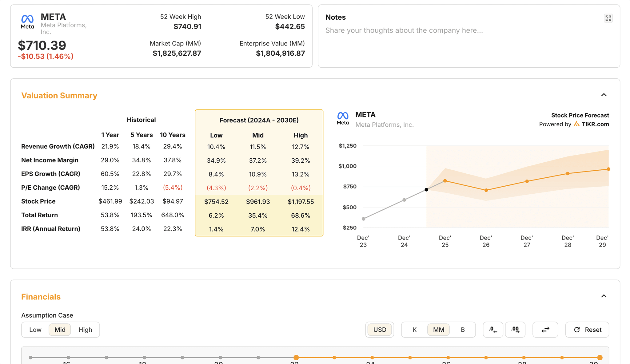Click the High forecast stock price $1,197.55

301,202
